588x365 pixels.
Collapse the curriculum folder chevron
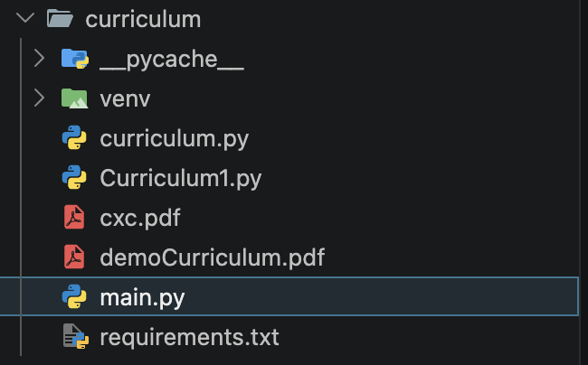[x=24, y=19]
